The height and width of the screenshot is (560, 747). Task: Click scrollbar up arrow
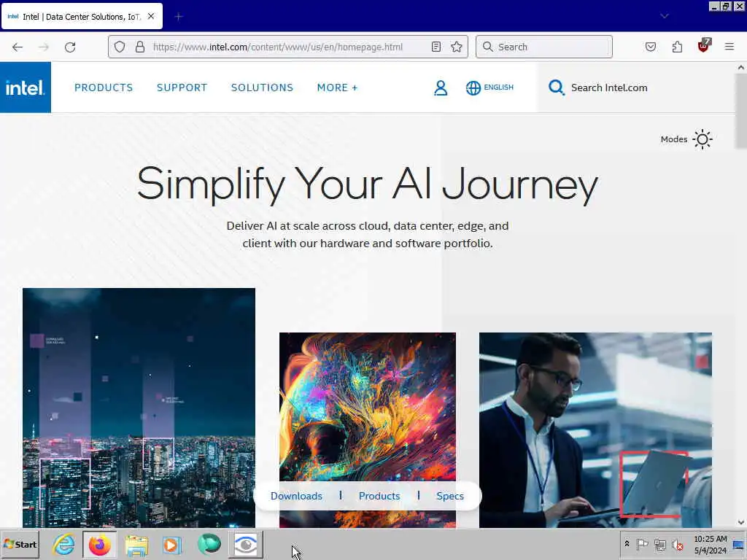point(741,68)
